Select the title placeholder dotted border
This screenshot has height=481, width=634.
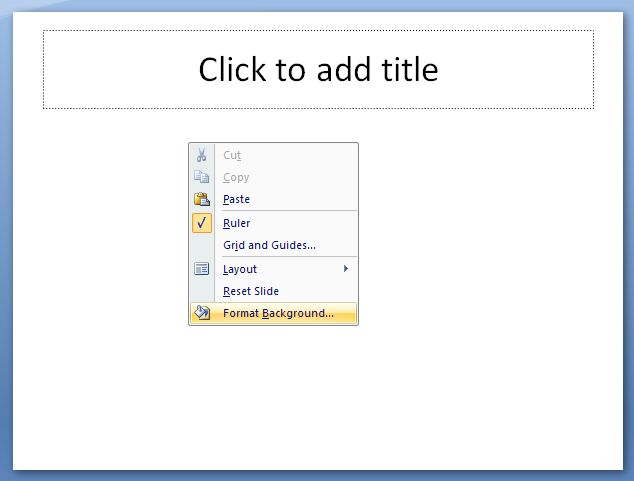coord(319,30)
